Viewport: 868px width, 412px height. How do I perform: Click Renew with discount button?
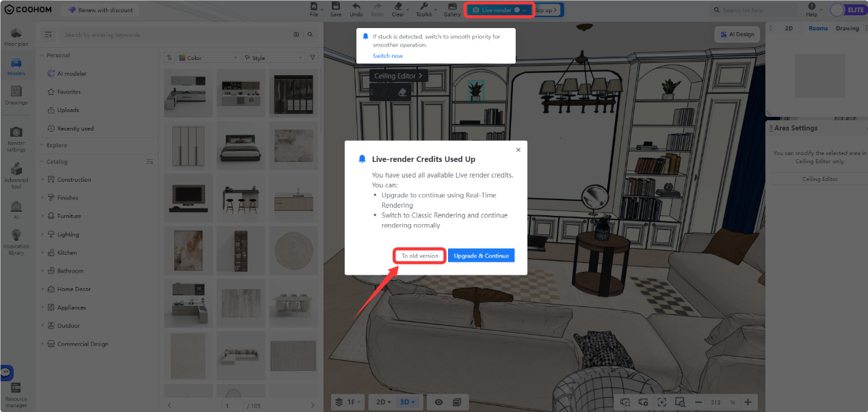(101, 10)
